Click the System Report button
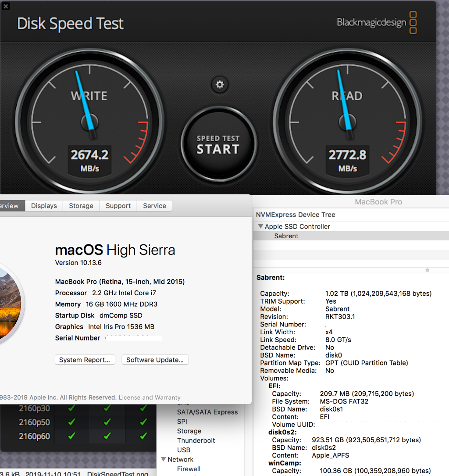 click(x=85, y=360)
